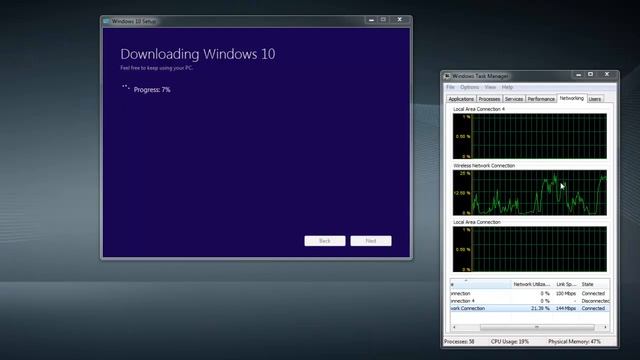Screen dimensions: 640x360
Task: Maximize the Windows Task Manager window
Action: [591, 75]
